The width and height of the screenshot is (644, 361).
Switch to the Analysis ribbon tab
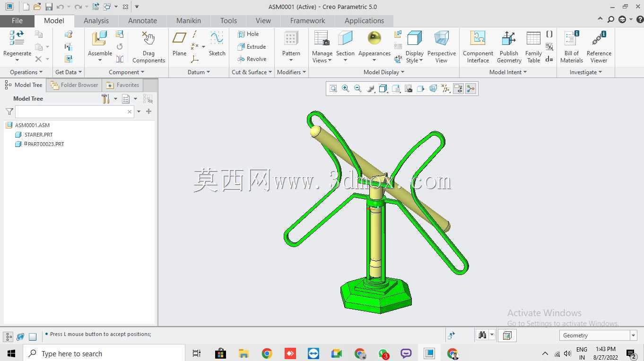[x=96, y=21]
